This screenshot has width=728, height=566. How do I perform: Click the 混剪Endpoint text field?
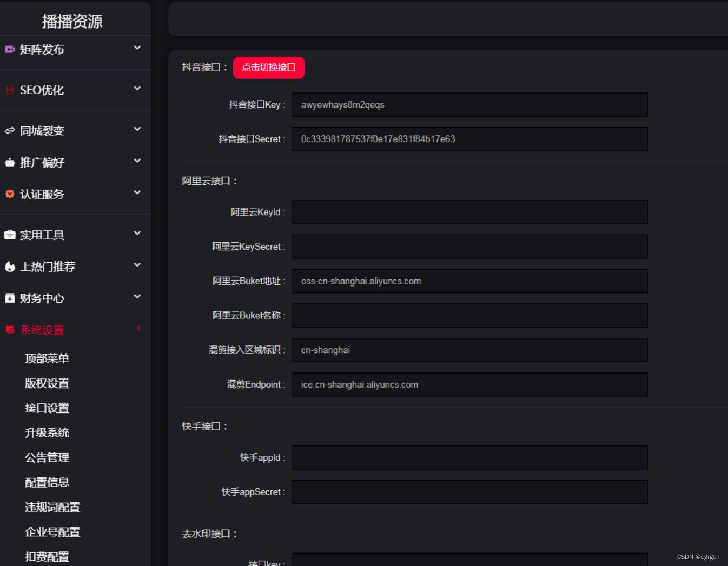click(469, 384)
